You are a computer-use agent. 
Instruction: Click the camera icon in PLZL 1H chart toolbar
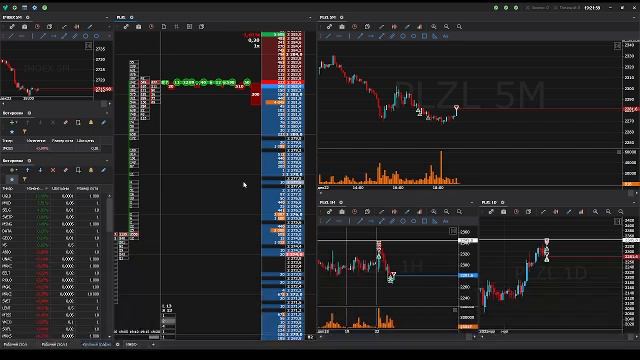click(x=342, y=212)
